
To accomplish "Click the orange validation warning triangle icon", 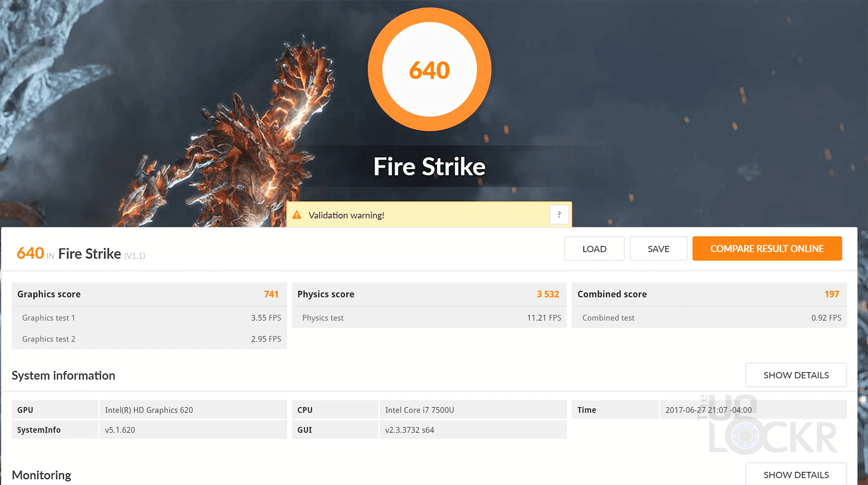I will [x=297, y=215].
